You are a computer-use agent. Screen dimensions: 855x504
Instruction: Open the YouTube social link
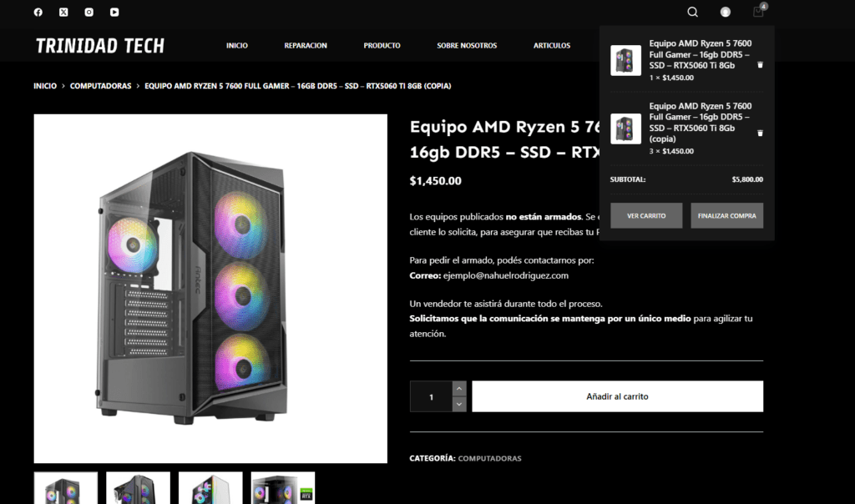click(x=114, y=13)
